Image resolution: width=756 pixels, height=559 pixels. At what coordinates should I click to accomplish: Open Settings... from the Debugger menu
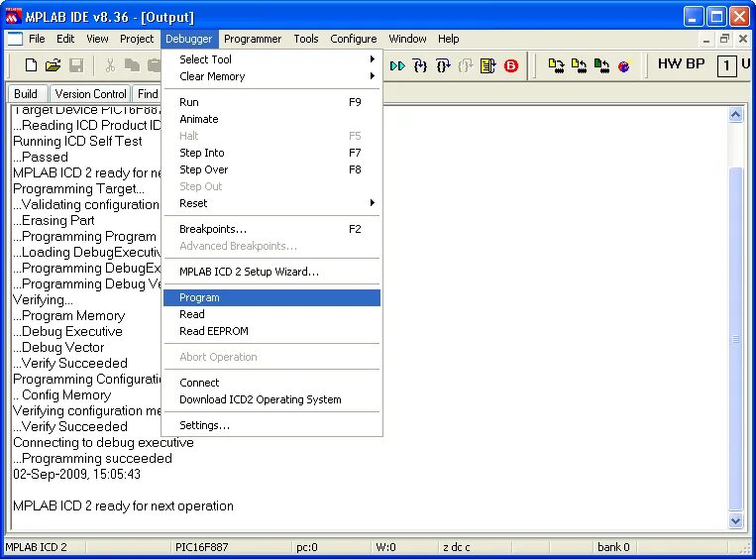(x=271, y=425)
